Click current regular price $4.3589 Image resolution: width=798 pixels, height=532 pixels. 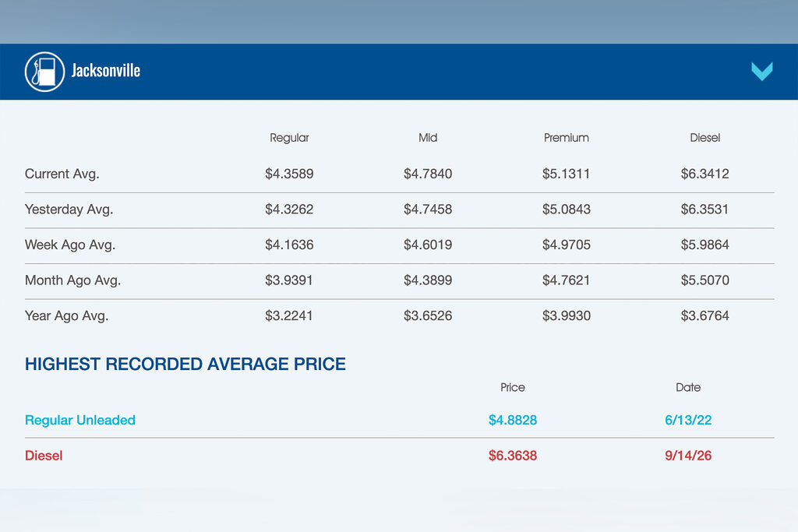[x=289, y=174]
